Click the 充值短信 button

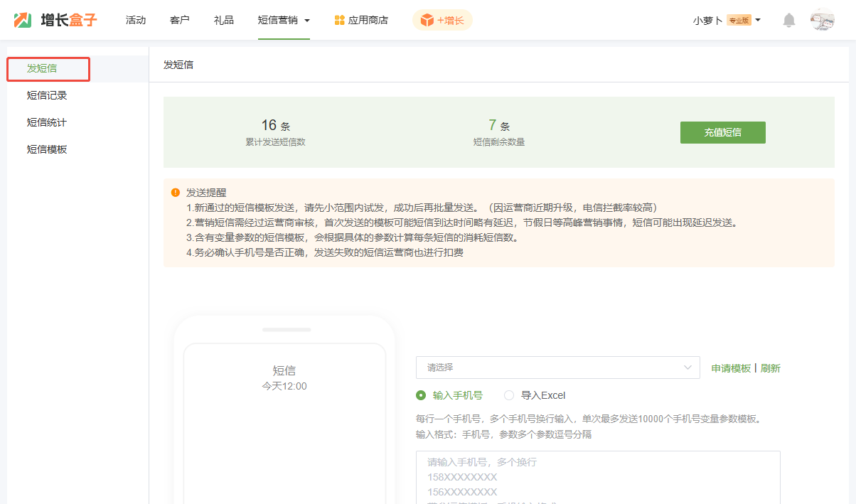(x=722, y=132)
